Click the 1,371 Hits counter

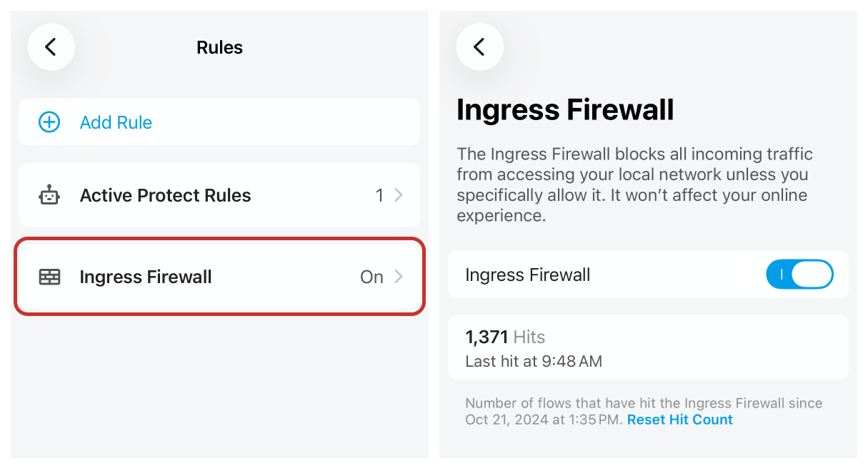coord(504,337)
